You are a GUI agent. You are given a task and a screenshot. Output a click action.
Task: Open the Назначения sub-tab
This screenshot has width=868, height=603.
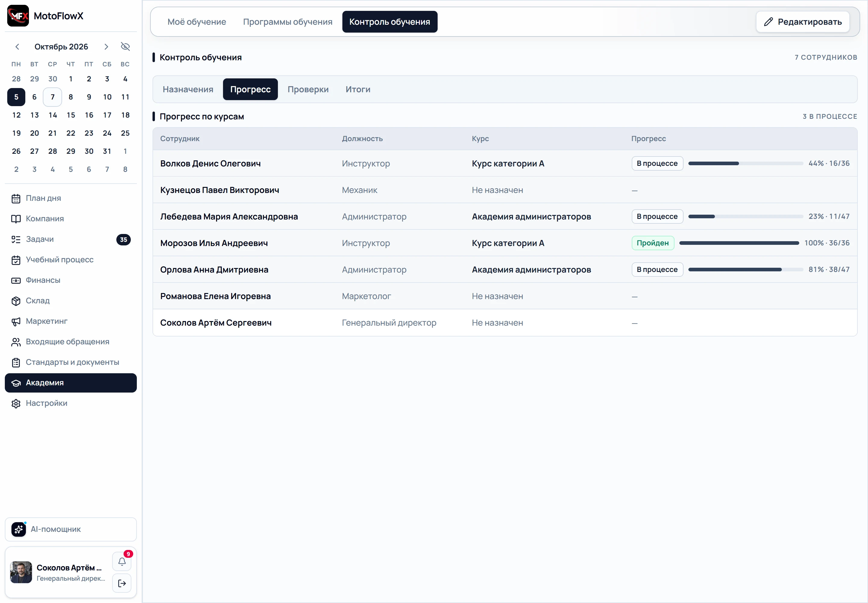pos(188,90)
